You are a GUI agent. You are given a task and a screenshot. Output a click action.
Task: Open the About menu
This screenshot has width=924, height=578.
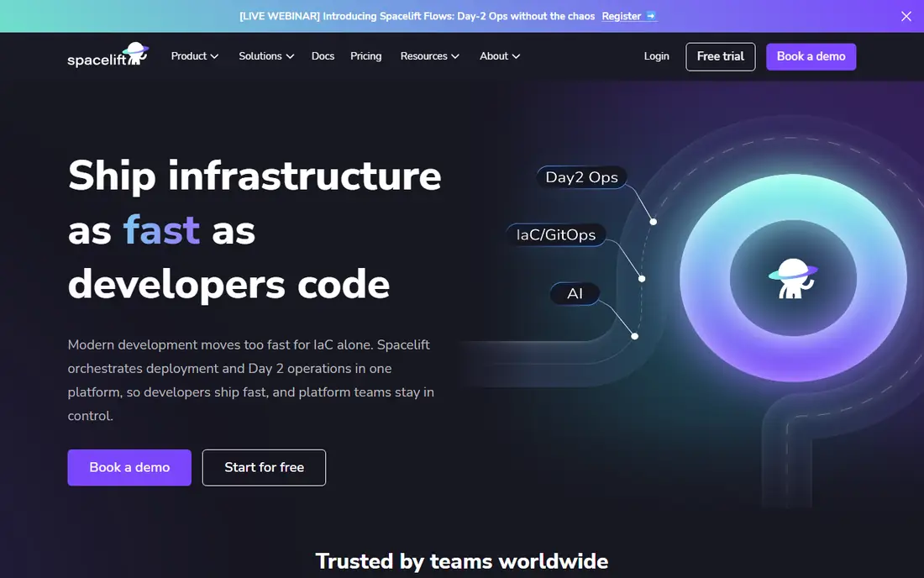(500, 56)
